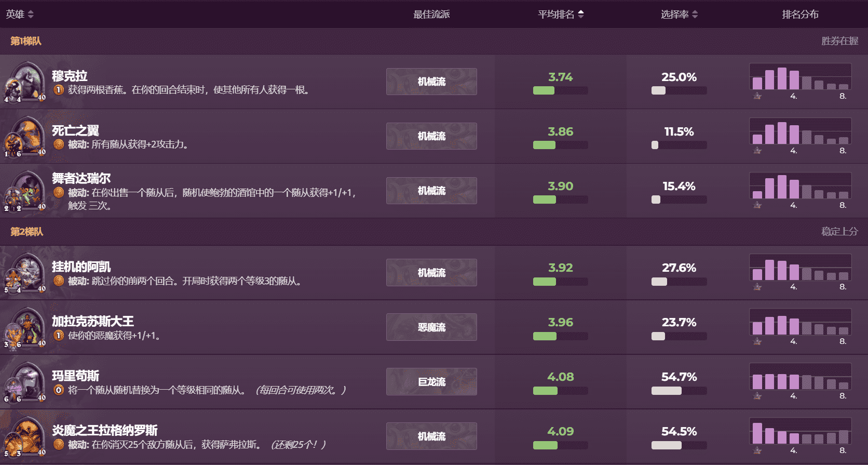Click 穆克拉 placement distribution chart

tap(800, 76)
